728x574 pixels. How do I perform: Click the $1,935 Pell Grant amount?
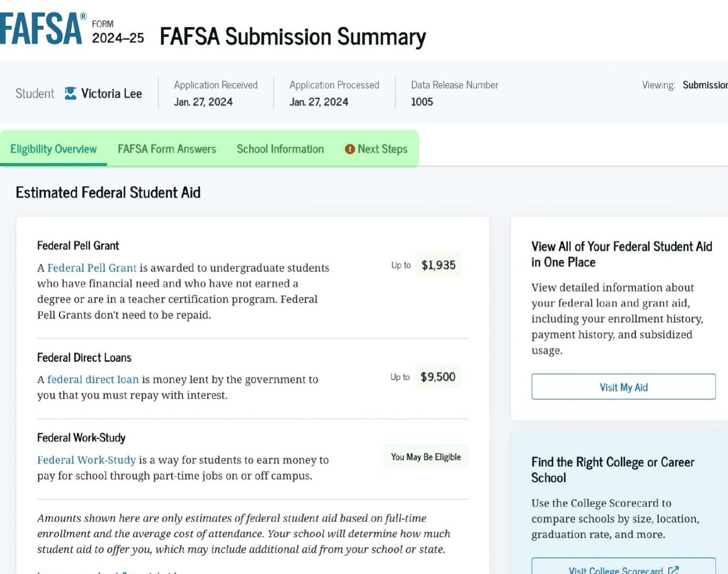[x=438, y=265]
